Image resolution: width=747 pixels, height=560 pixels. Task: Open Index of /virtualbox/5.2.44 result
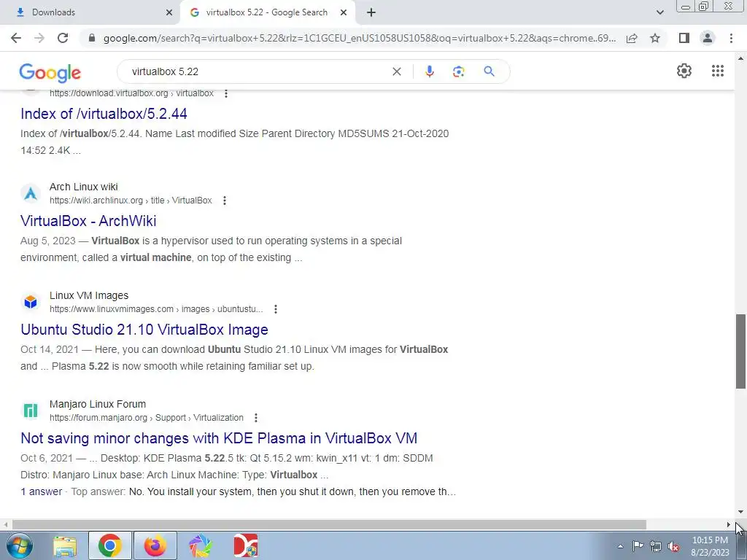tap(104, 114)
